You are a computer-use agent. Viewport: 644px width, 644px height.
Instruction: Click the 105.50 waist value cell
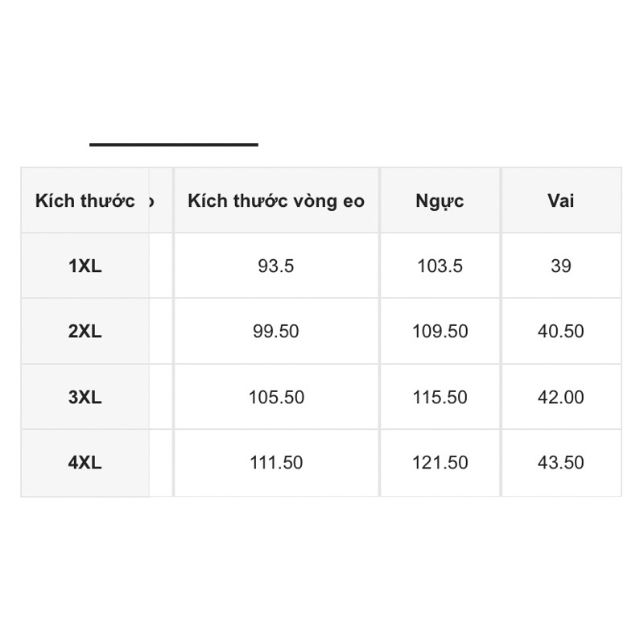click(276, 397)
